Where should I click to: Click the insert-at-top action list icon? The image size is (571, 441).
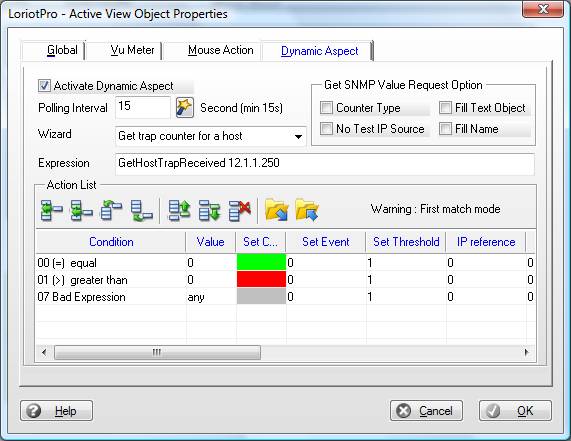click(x=111, y=210)
